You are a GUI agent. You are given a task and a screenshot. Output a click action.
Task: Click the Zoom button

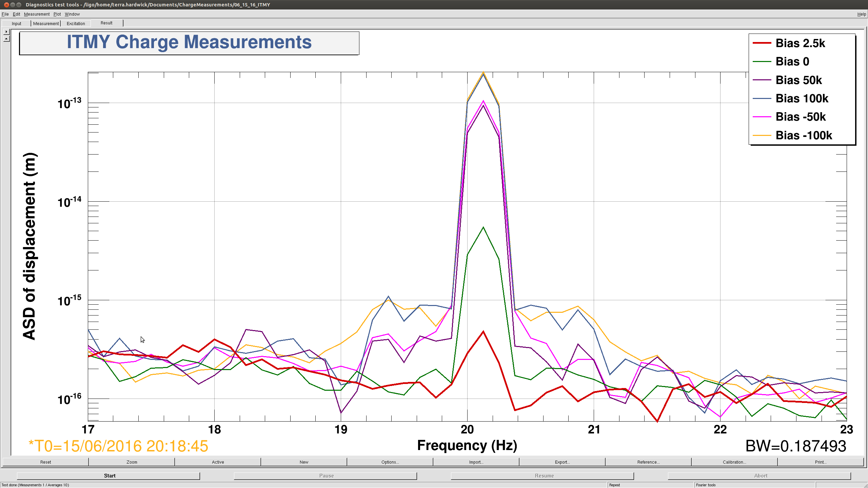(132, 462)
